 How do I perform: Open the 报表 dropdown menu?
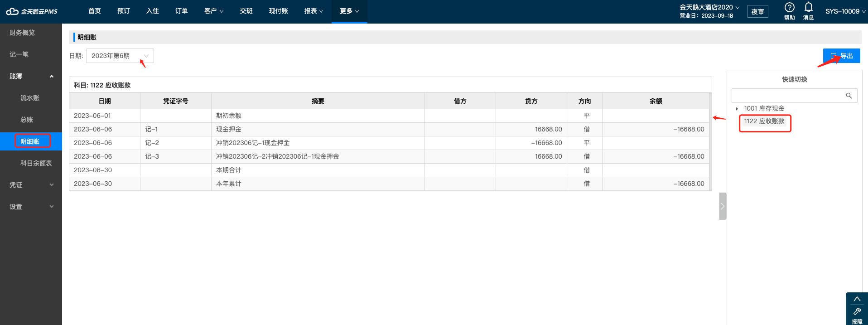pos(313,11)
